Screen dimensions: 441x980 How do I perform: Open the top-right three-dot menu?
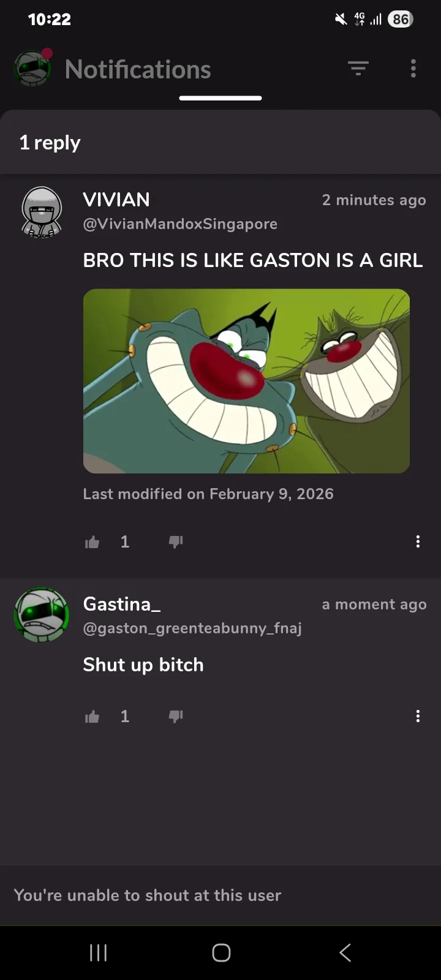413,69
